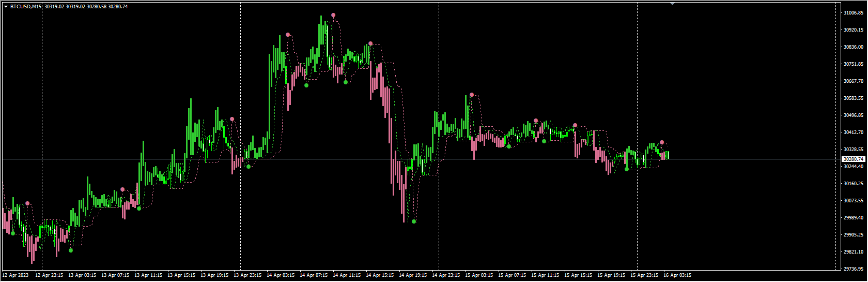Click time axis label 16 Apr 03:15
Screen dimensions: 868x282
[677, 275]
